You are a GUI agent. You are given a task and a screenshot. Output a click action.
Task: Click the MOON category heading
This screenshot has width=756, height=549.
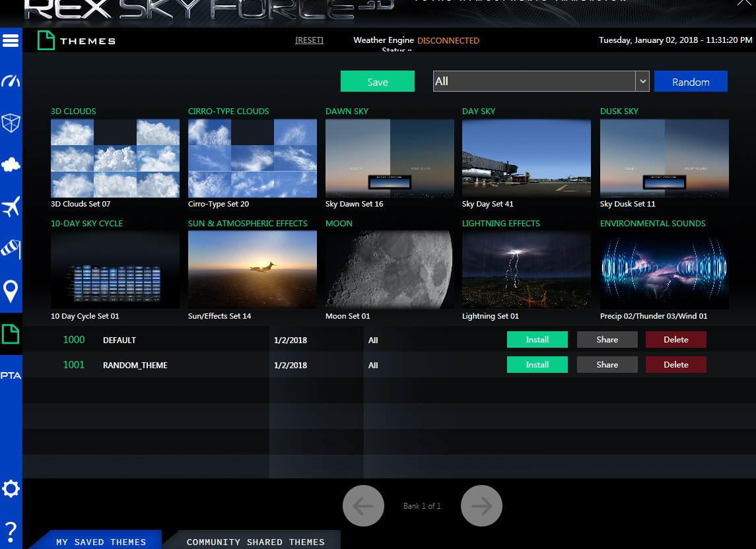[339, 224]
